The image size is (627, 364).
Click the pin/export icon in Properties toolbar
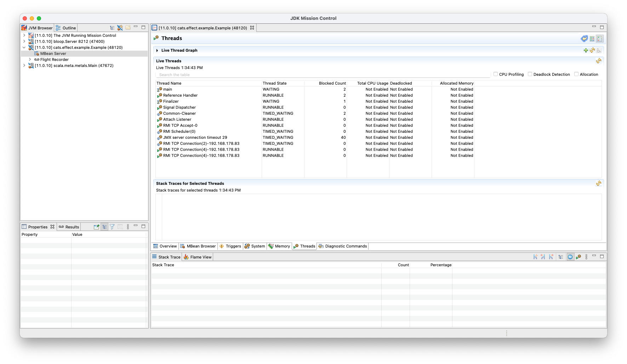(x=96, y=227)
